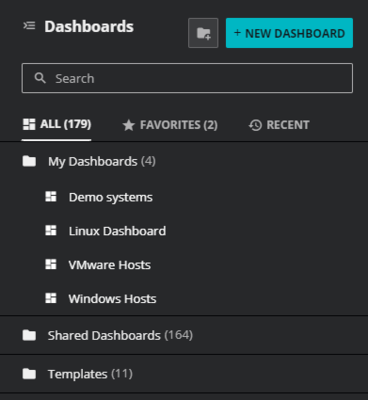The image size is (368, 400).
Task: Click the dashboard icon for Demo systems
Action: pyautogui.click(x=51, y=197)
